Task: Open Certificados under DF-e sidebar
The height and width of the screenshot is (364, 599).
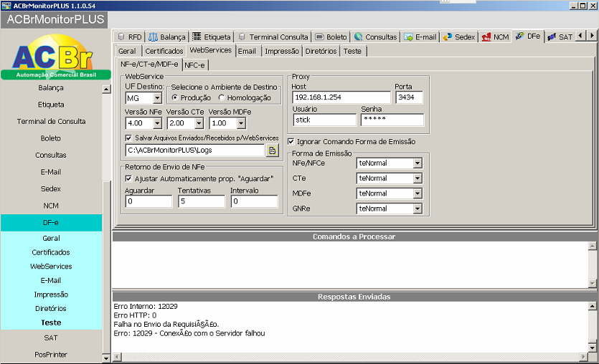Action: (51, 252)
